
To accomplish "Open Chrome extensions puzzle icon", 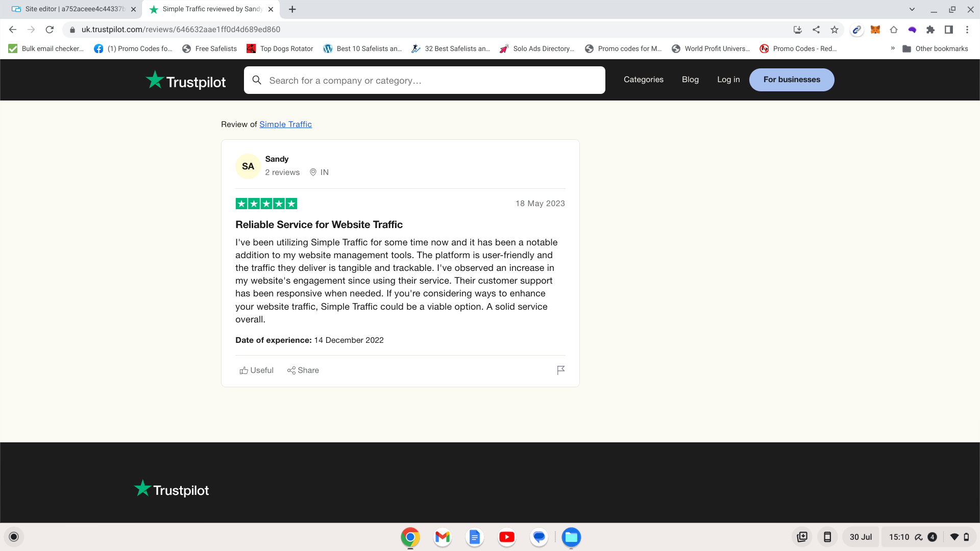I will point(930,30).
